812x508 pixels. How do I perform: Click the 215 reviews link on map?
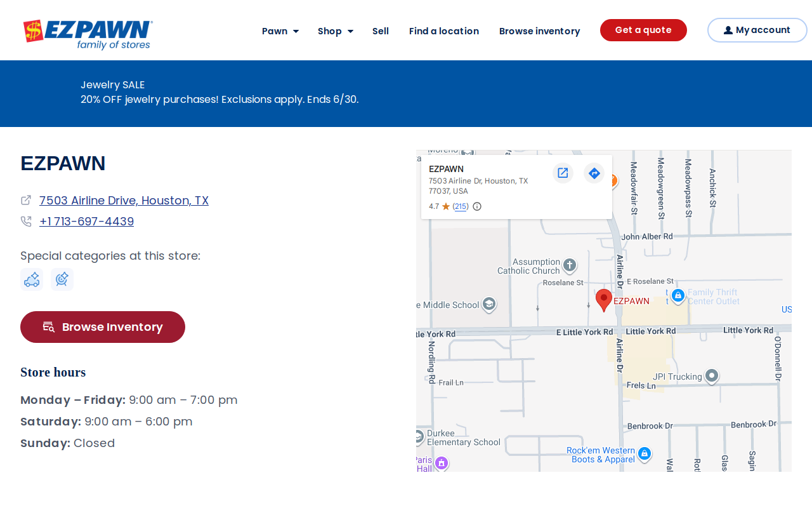coord(461,206)
